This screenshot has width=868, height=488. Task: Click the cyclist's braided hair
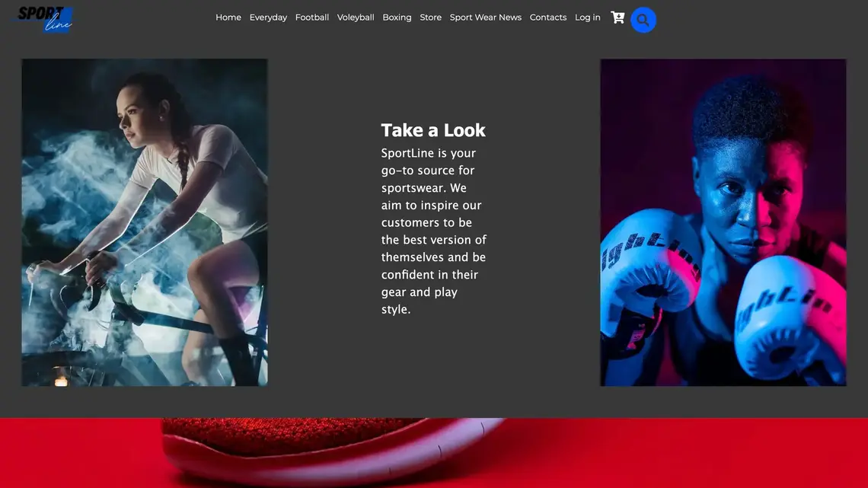click(x=182, y=152)
